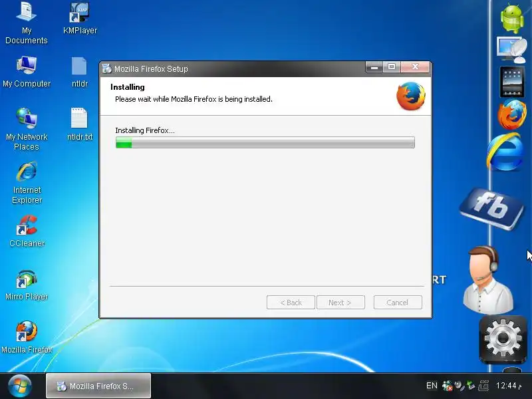The height and width of the screenshot is (399, 532).
Task: Select My Computer desktop icon
Action: tap(27, 72)
